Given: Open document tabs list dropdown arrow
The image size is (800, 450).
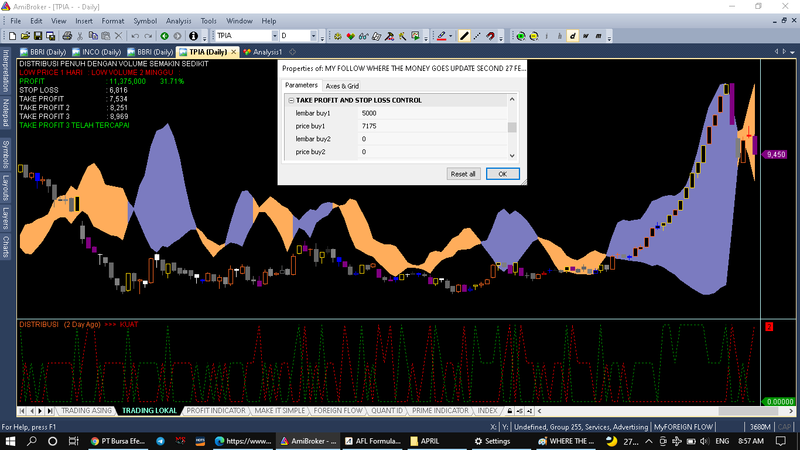Looking at the screenshot, I should [x=792, y=52].
